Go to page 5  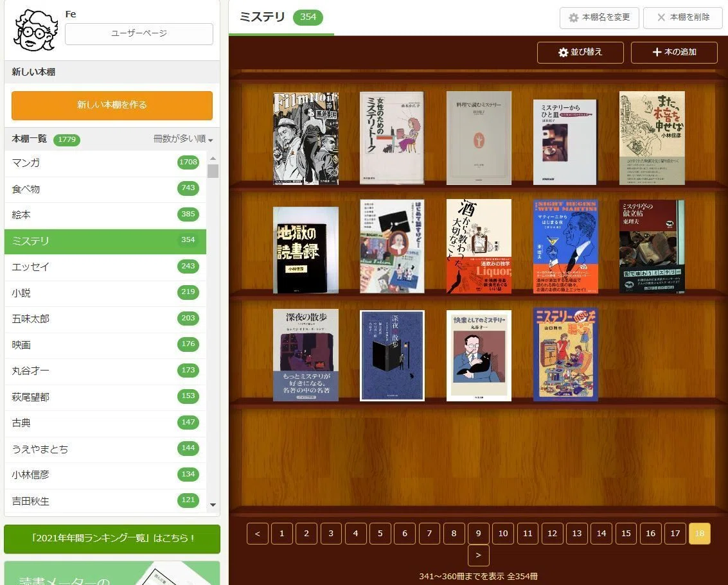380,534
